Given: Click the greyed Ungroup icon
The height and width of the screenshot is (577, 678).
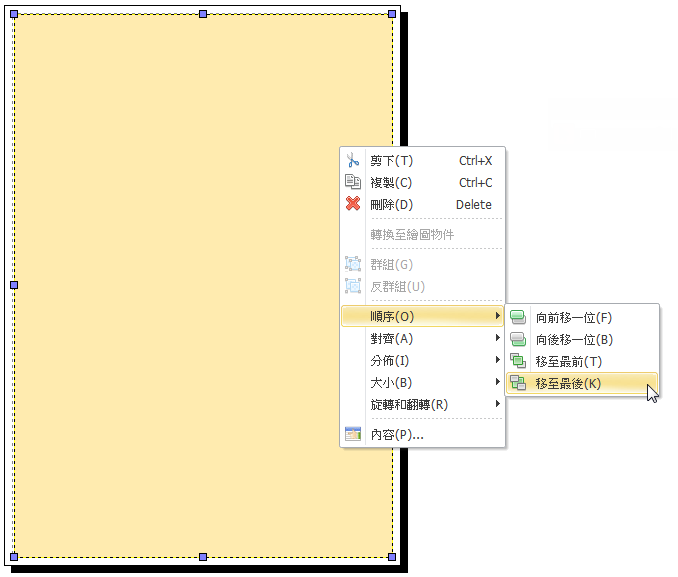Looking at the screenshot, I should 353,286.
